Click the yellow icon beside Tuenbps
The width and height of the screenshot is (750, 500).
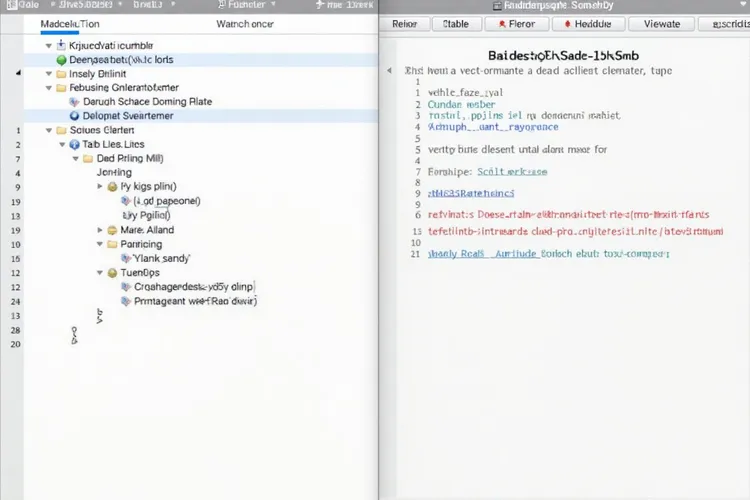click(111, 272)
